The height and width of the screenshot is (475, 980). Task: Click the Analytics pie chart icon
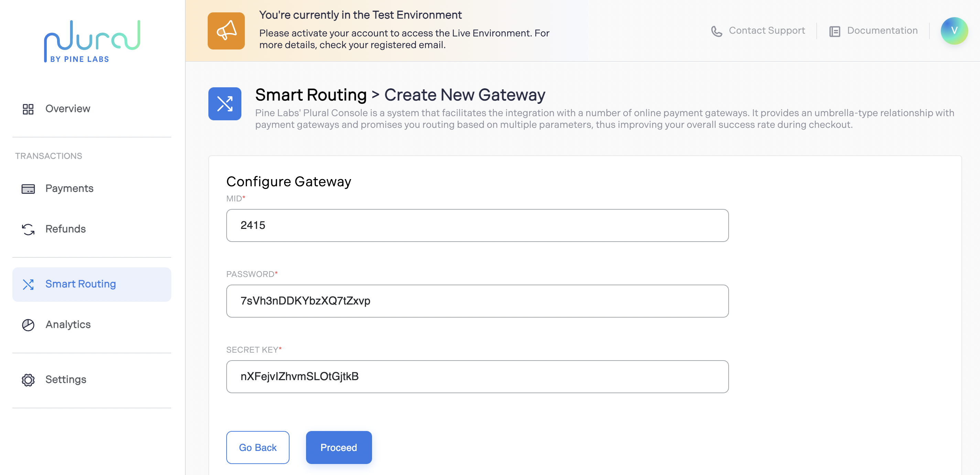tap(28, 324)
